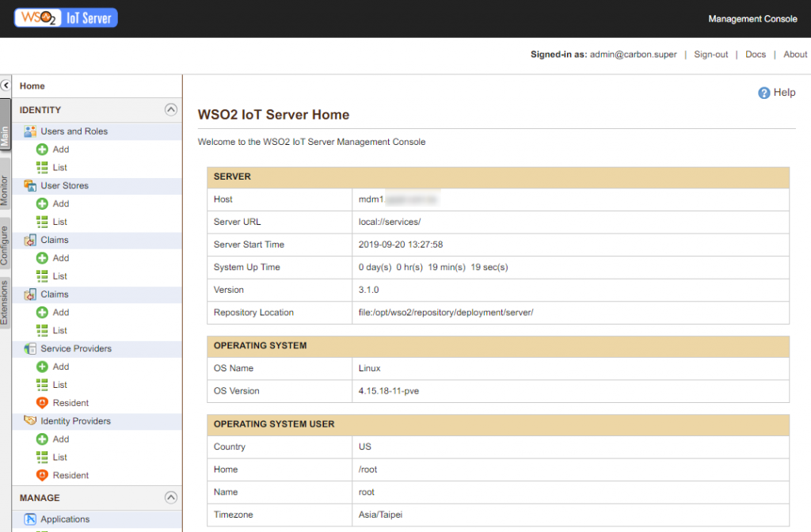This screenshot has height=532, width=811.
Task: Switch to the Configure vertical tab
Action: 5,245
